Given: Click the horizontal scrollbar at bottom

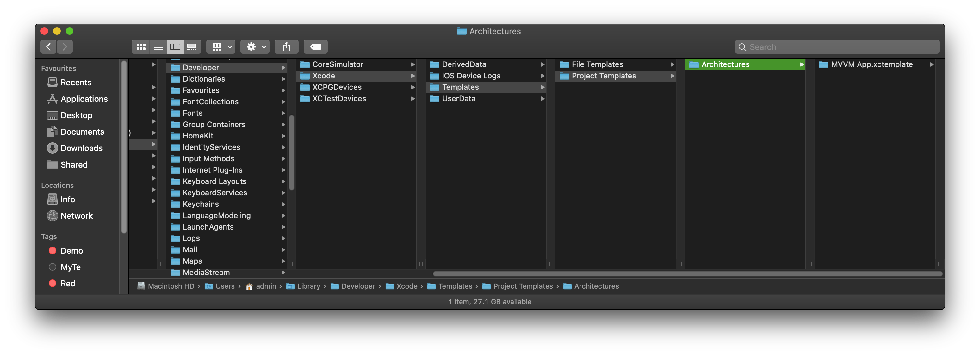Looking at the screenshot, I should coord(687,274).
